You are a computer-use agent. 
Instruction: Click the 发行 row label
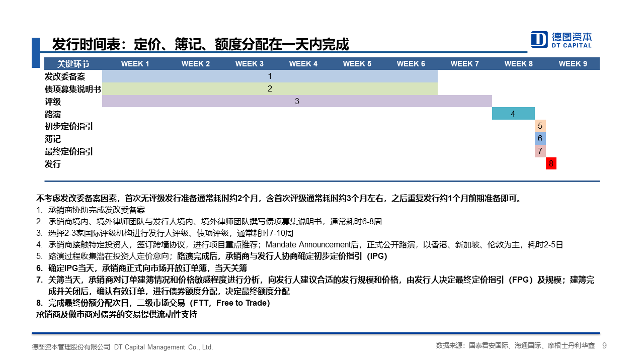coord(53,164)
